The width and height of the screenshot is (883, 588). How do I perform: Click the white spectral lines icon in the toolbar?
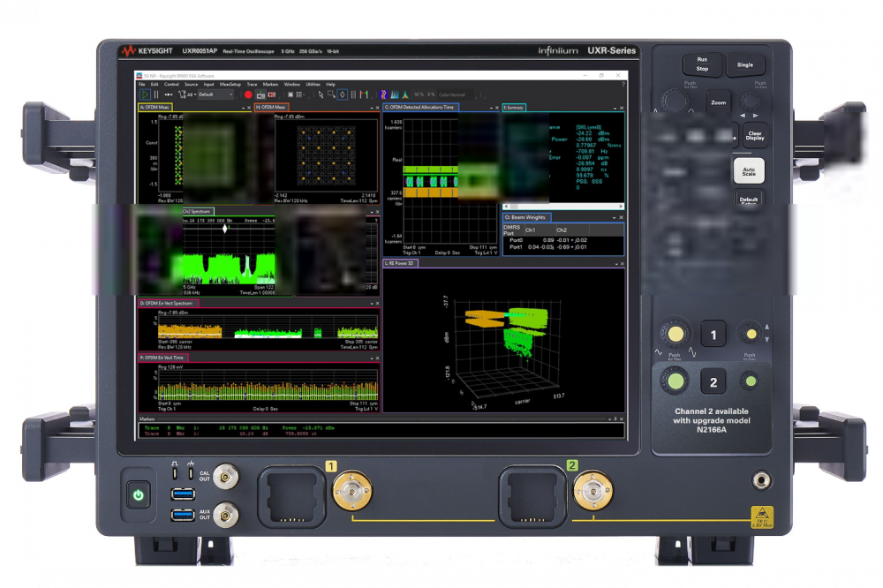394,94
